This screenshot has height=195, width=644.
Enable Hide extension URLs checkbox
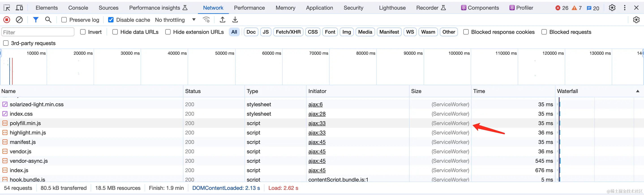point(168,32)
